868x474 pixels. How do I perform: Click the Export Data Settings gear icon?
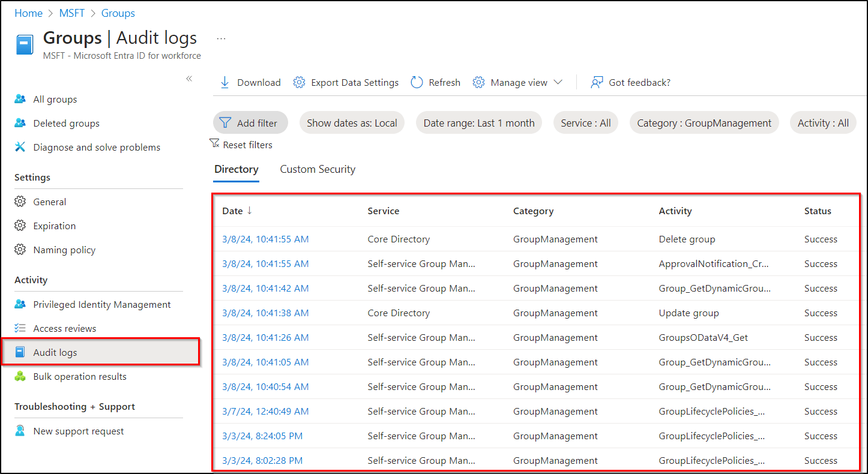coord(299,82)
